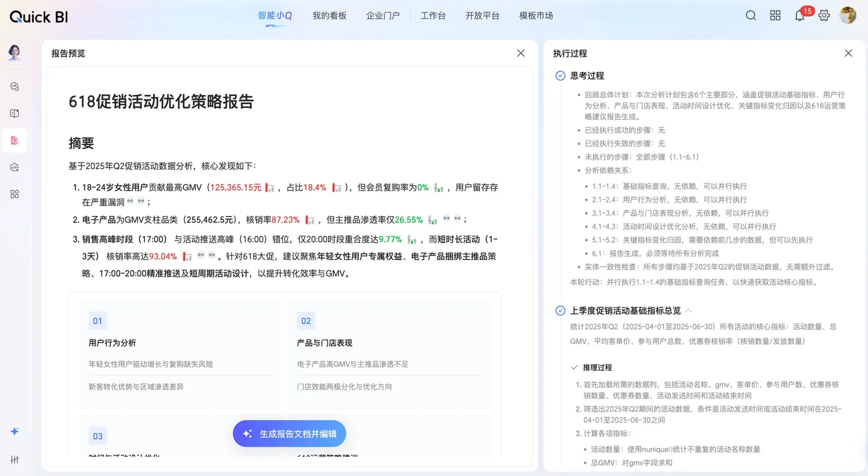
Task: Click 年轻女性用户驱动增长与复购缺失风险 entry
Action: click(151, 364)
